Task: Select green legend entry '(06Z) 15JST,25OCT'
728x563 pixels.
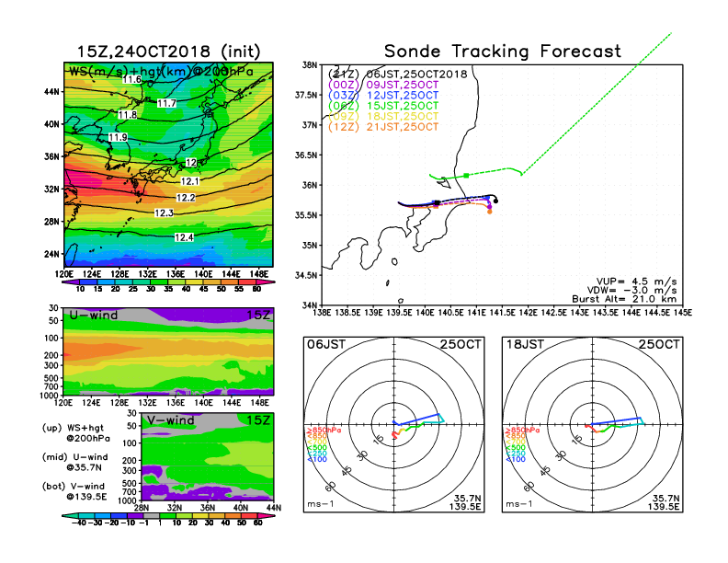Action: (x=383, y=106)
